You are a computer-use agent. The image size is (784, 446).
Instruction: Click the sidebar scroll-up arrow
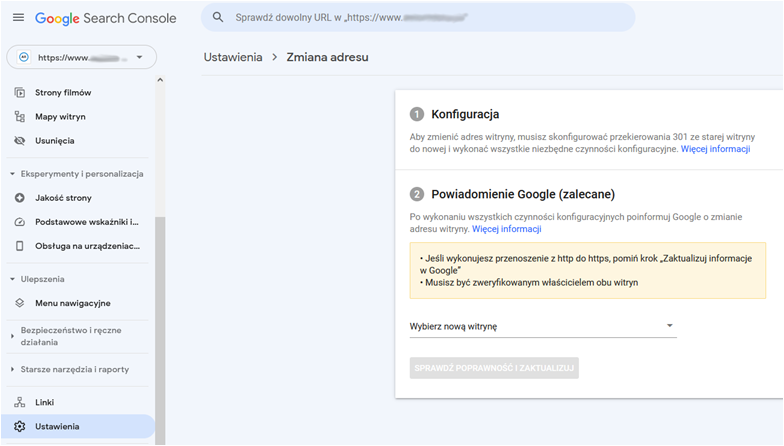(x=160, y=80)
